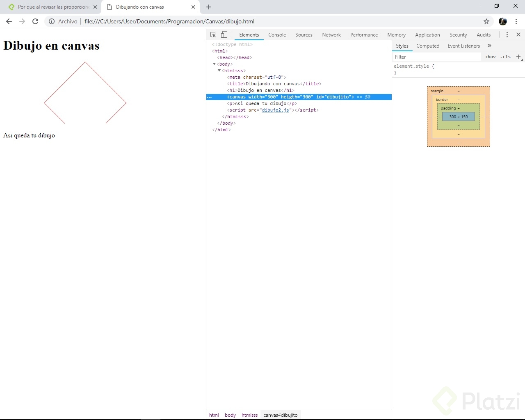Select the Event Listeners sidebar tab
Image resolution: width=525 pixels, height=420 pixels.
pyautogui.click(x=463, y=46)
